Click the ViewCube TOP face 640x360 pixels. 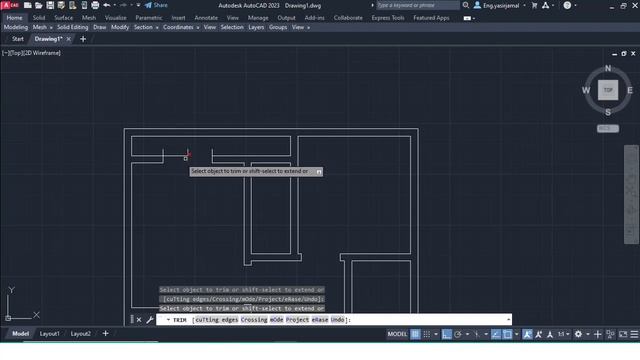pyautogui.click(x=608, y=90)
